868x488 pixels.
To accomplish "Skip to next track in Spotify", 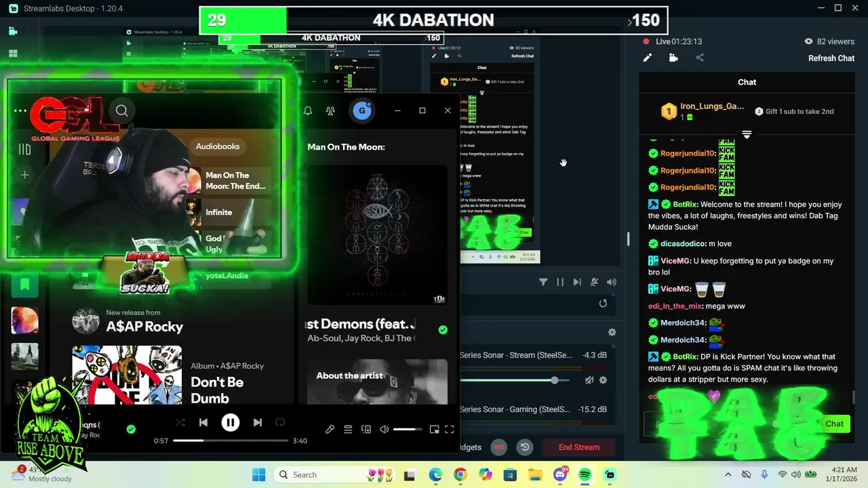I will 258,422.
